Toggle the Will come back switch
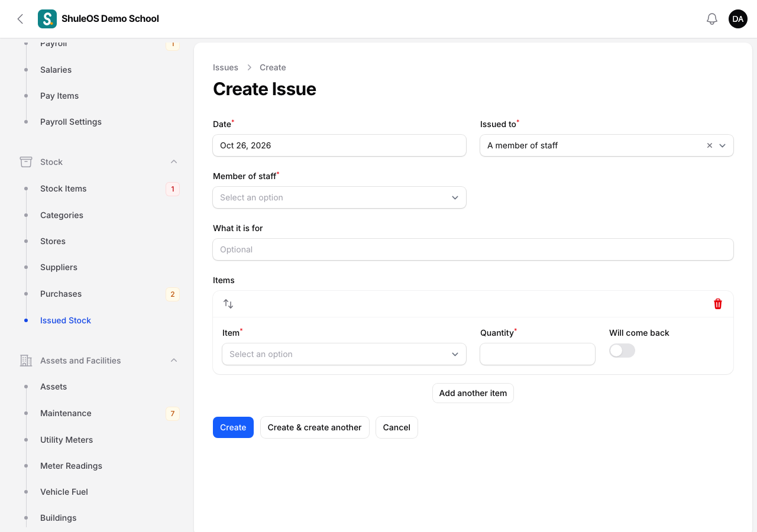 tap(622, 351)
